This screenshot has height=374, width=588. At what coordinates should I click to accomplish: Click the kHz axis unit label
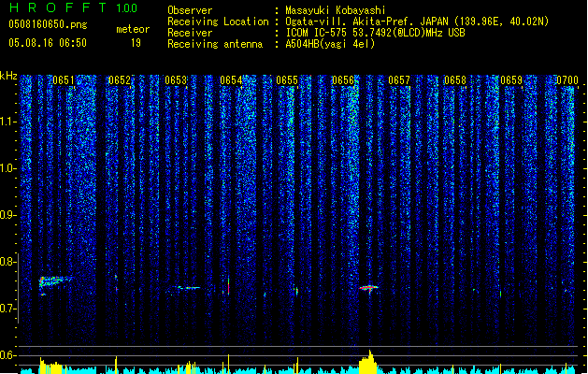[8, 76]
